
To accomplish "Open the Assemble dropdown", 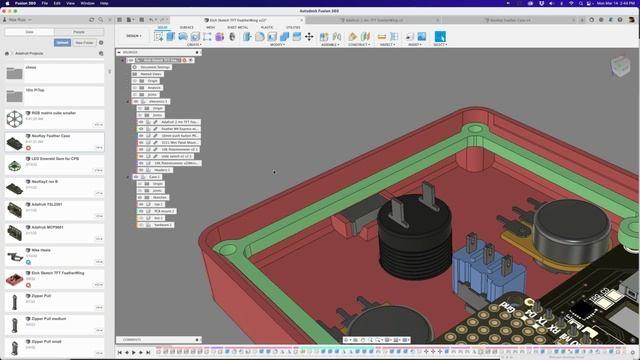I will pos(330,44).
